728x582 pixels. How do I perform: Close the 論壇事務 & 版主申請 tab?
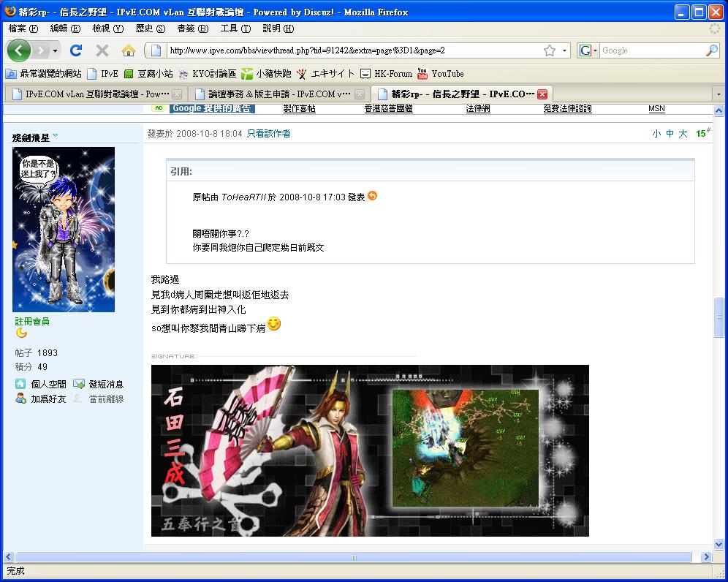(360, 94)
